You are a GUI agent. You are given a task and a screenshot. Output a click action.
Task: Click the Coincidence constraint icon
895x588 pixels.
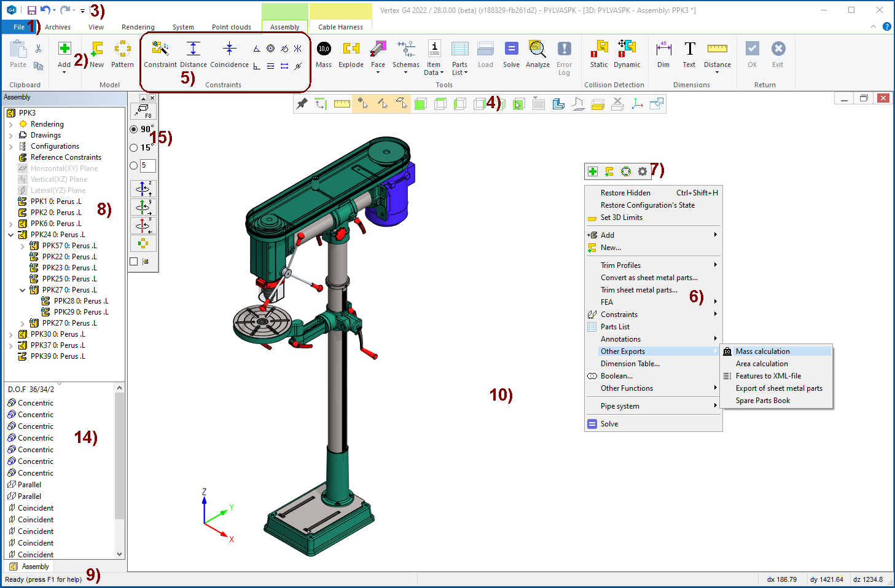point(229,49)
